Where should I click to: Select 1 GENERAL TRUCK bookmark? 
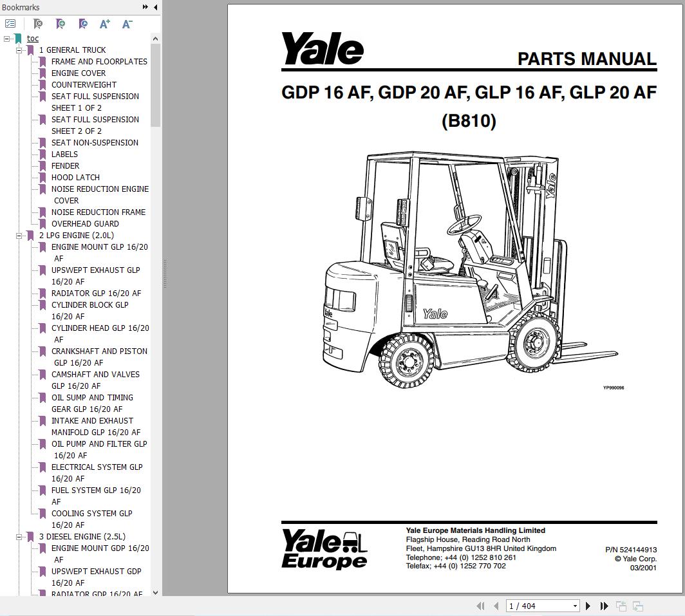click(x=73, y=50)
